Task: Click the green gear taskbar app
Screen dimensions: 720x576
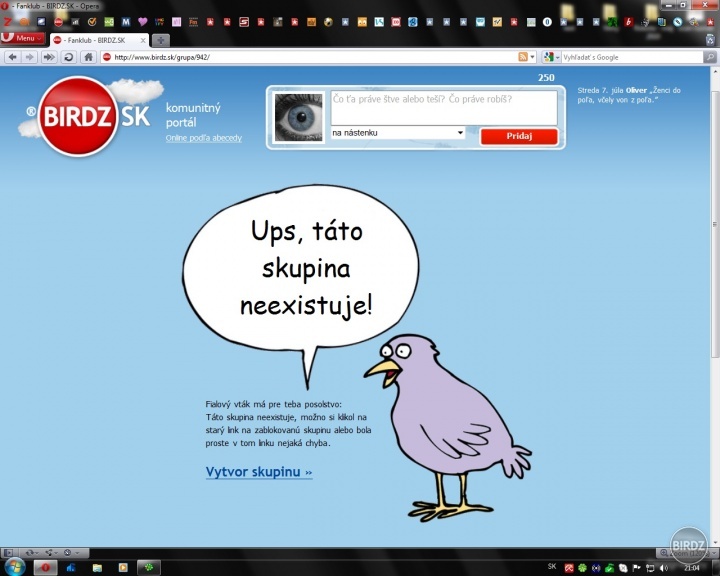Action: [148, 567]
